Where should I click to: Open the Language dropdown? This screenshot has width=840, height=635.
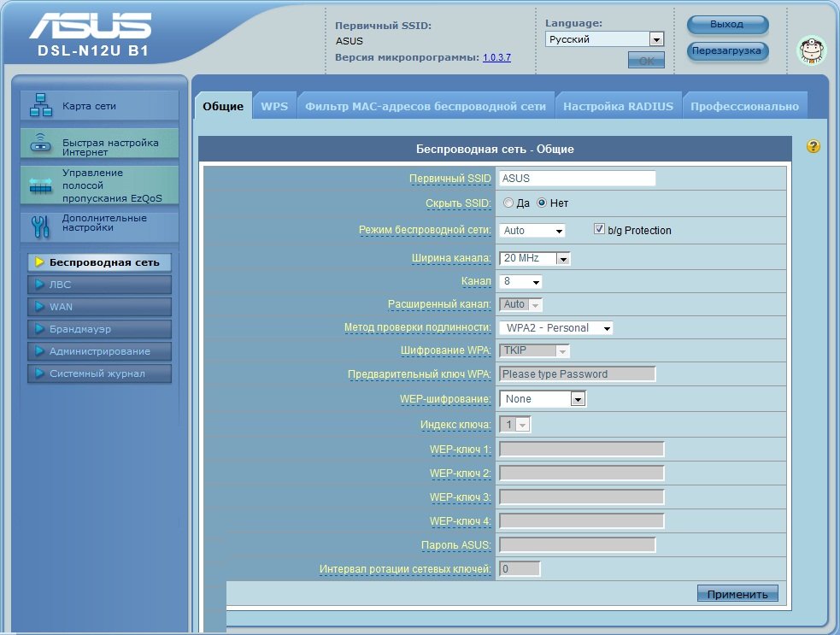tap(604, 39)
